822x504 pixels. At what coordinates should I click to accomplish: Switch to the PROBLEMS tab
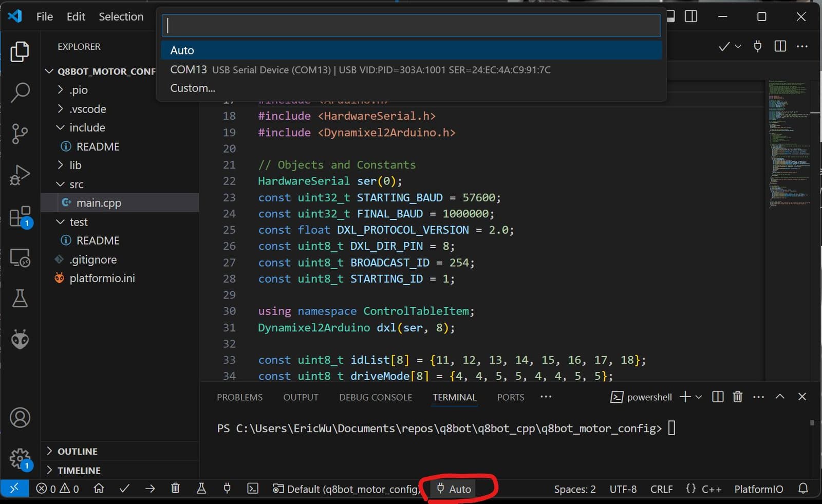(x=239, y=397)
